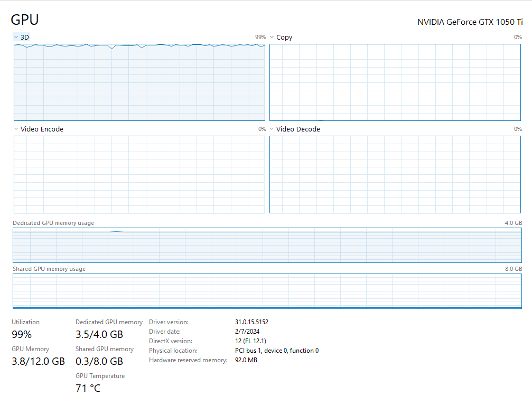Select the 3.5/4.0 GB dedicated memory value
532x405 pixels.
coord(99,334)
